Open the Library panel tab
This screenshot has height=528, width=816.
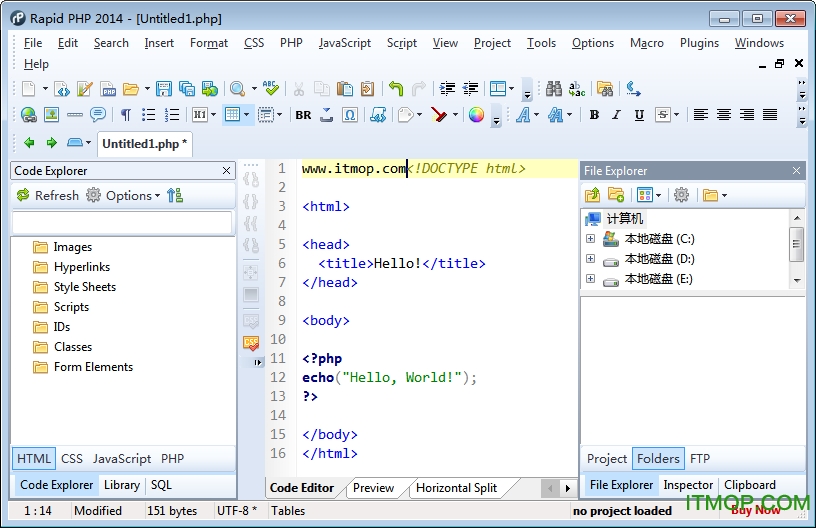[x=122, y=485]
